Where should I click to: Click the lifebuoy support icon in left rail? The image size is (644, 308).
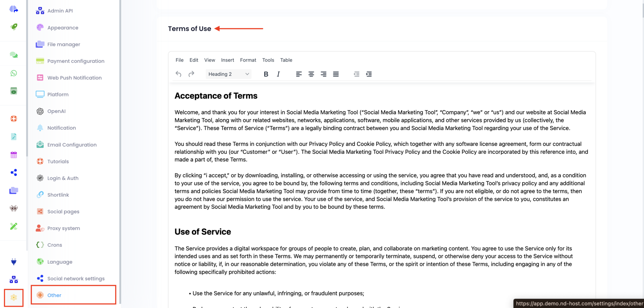click(x=14, y=118)
